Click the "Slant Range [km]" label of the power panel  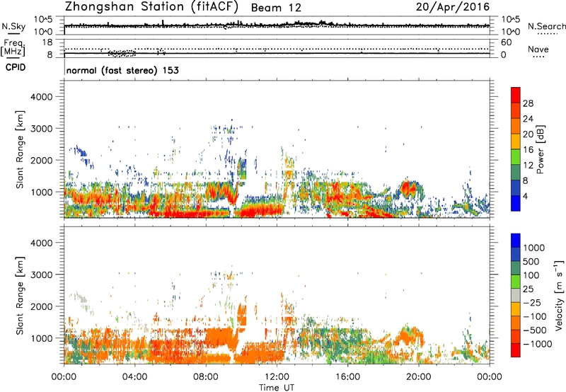pyautogui.click(x=21, y=149)
